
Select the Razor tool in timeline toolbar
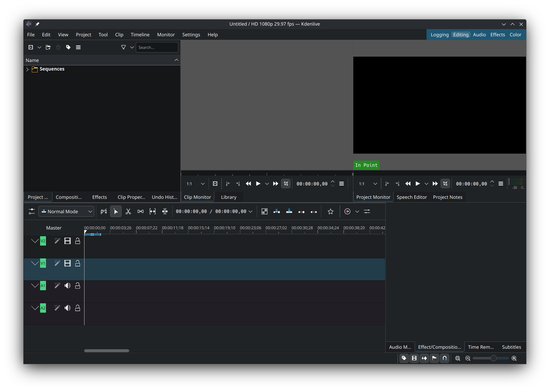click(128, 211)
